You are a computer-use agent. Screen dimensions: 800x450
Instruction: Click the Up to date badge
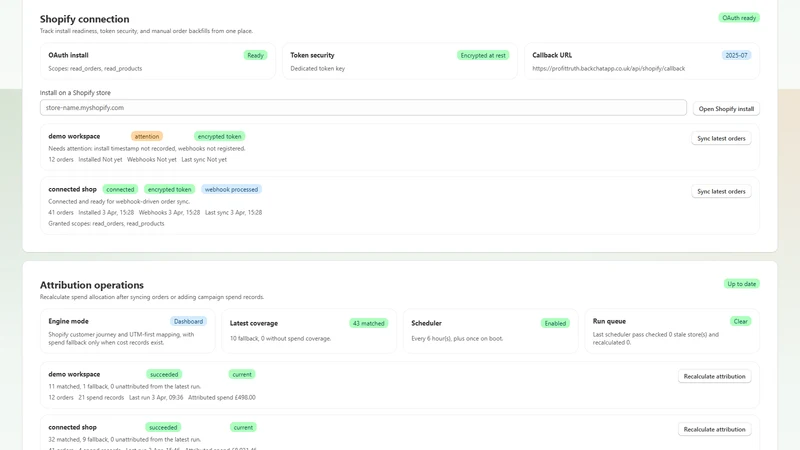pyautogui.click(x=741, y=284)
